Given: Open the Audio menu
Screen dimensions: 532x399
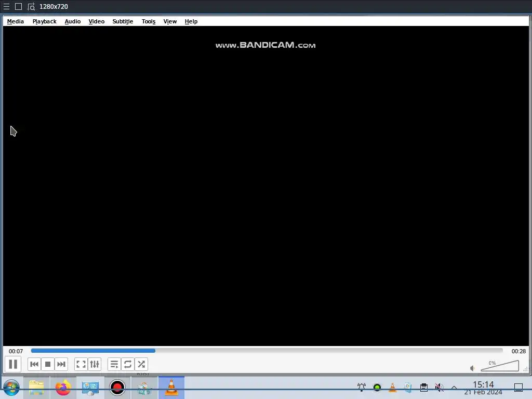Looking at the screenshot, I should [73, 21].
